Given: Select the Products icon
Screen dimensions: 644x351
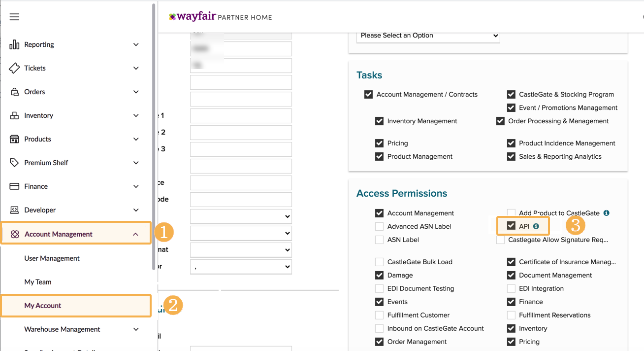Looking at the screenshot, I should pos(14,139).
